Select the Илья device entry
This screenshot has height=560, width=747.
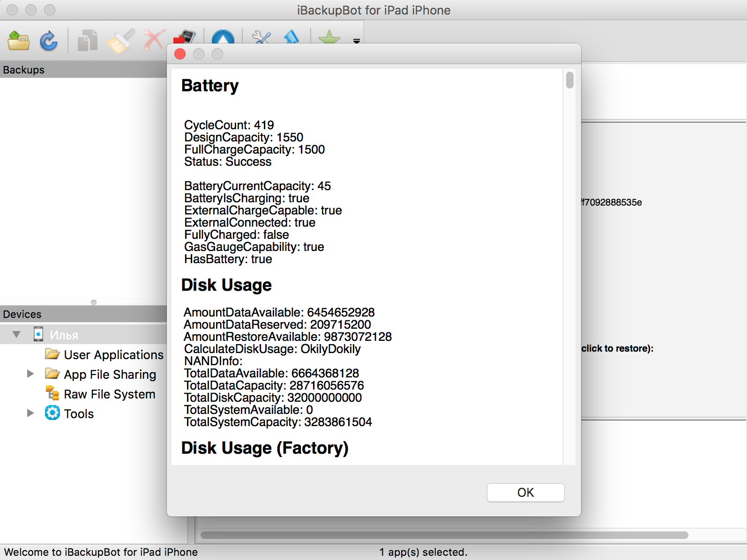pos(64,335)
